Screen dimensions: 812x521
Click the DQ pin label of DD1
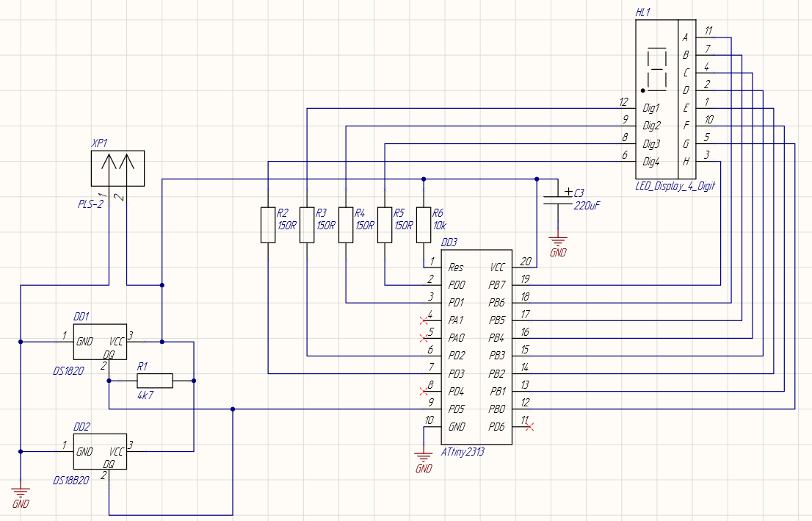pos(108,355)
